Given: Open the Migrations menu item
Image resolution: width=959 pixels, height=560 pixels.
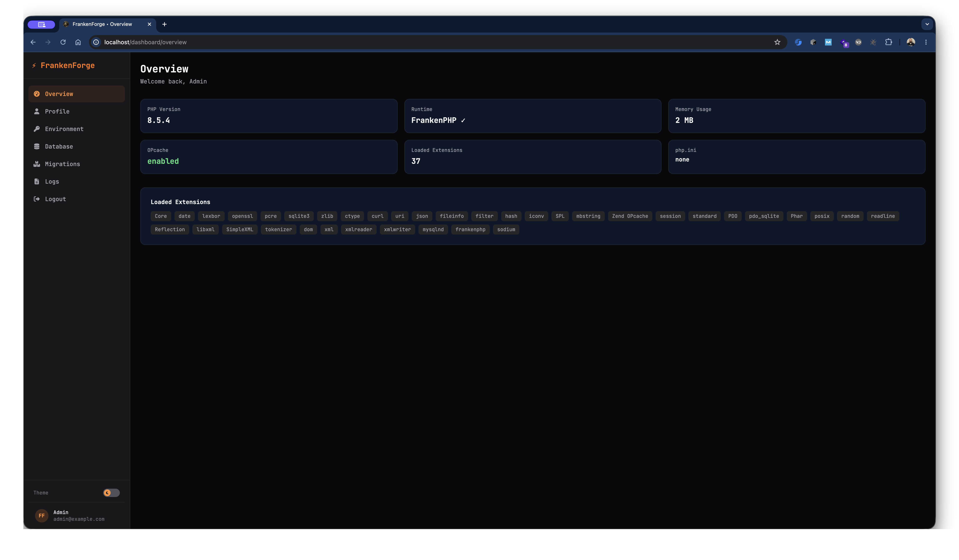Looking at the screenshot, I should click(76, 164).
